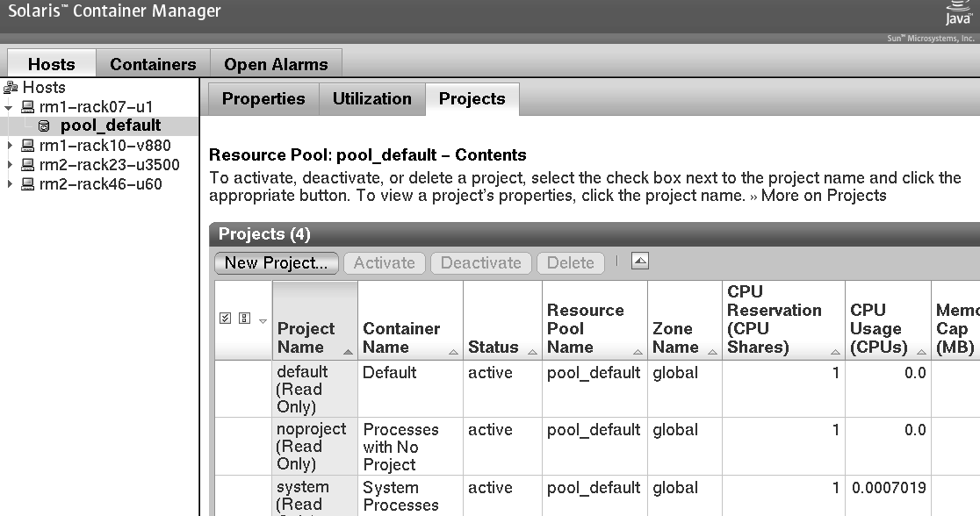Expand the rm1-rack10-v880 host node
This screenshot has width=980, height=516.
(x=10, y=146)
